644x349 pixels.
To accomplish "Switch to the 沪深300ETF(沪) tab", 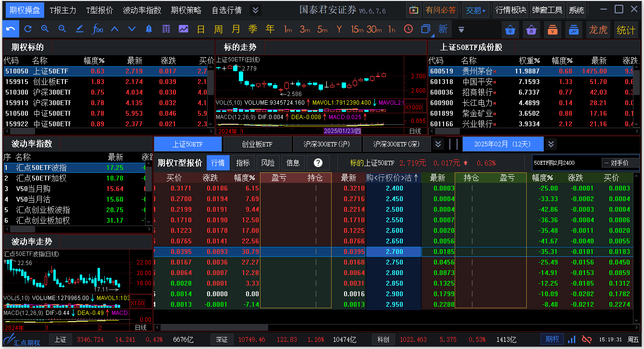I will [327, 144].
